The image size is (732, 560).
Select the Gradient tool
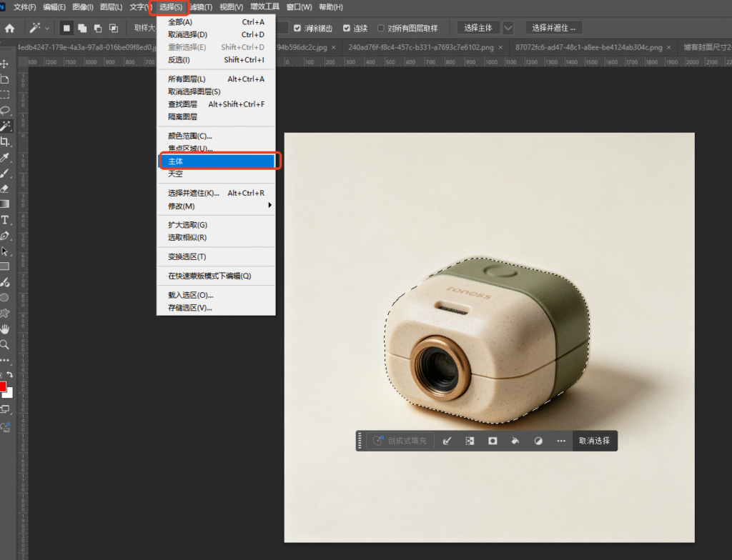5,204
